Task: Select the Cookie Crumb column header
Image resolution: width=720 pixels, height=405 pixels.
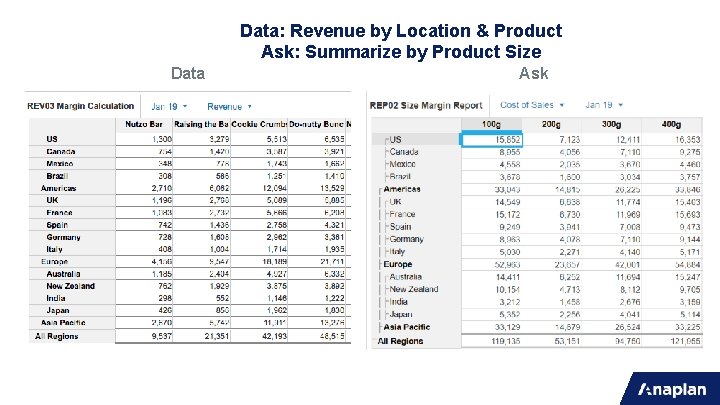Action: click(259, 124)
